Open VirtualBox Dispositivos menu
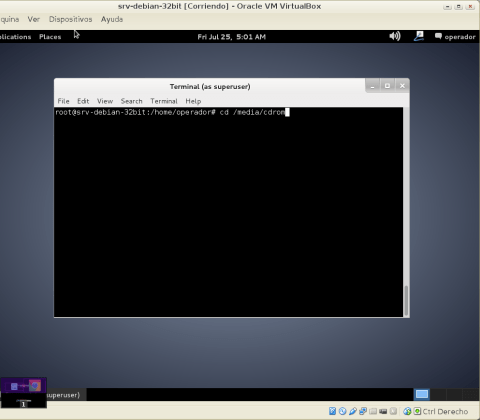This screenshot has height=420, width=480. (x=70, y=19)
